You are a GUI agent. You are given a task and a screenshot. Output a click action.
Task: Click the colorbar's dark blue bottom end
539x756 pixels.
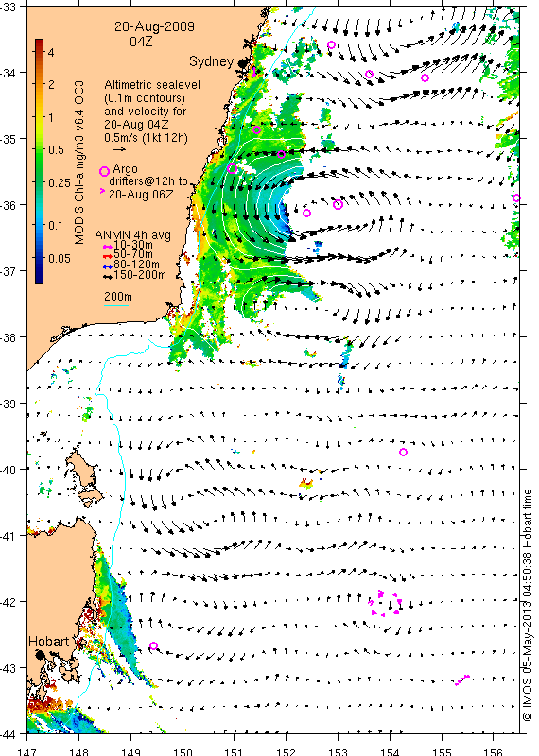40,279
